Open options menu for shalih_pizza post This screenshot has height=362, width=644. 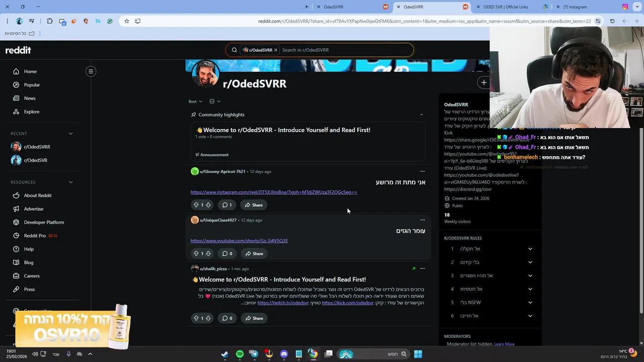(x=423, y=268)
